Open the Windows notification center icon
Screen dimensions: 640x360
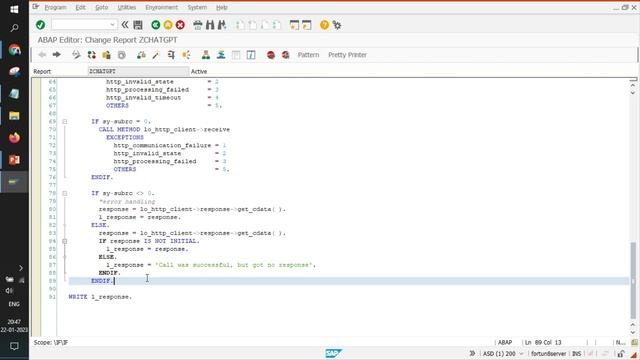coord(14,347)
